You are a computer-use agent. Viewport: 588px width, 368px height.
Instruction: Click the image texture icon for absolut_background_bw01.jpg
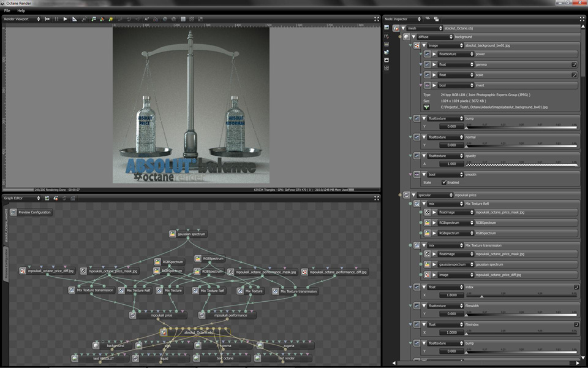[x=417, y=45]
